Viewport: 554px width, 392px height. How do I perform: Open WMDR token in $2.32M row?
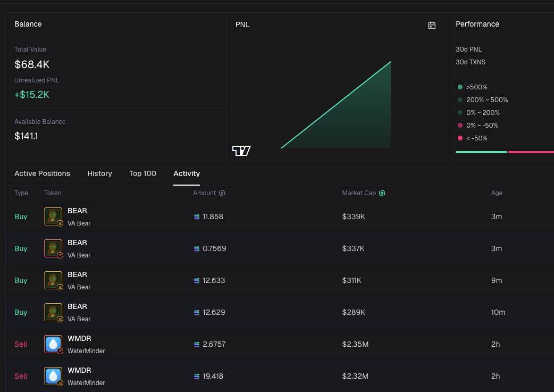[x=79, y=370]
